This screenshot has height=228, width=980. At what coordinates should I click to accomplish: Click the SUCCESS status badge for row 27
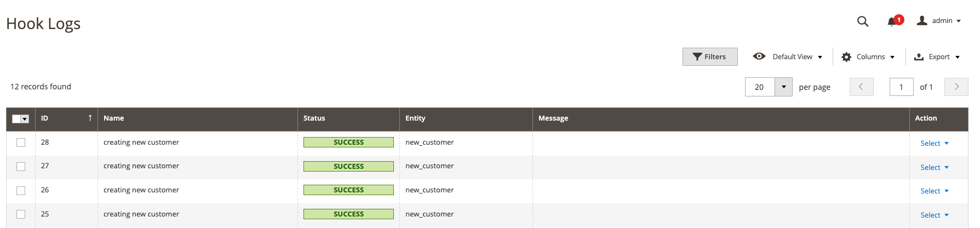[x=348, y=166]
